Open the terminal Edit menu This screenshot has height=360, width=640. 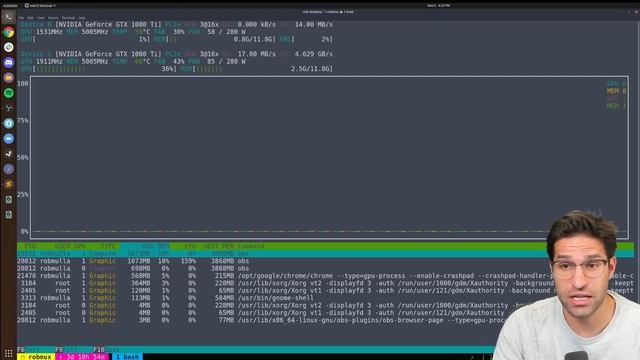(x=30, y=18)
